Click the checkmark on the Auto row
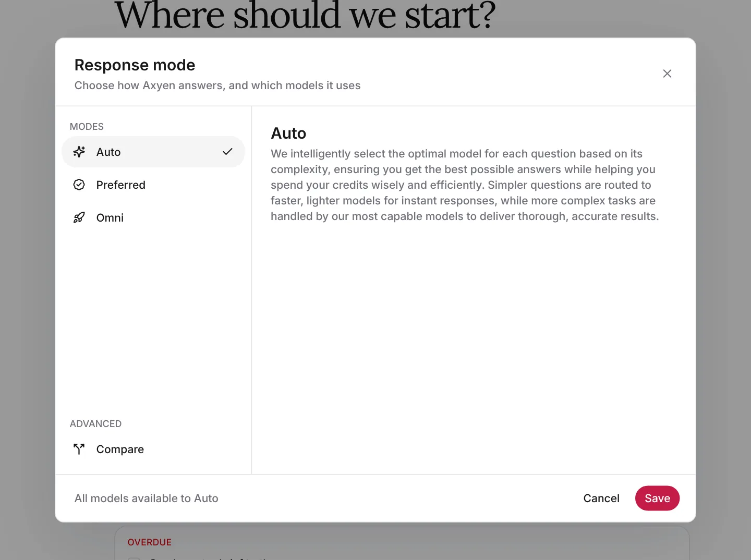 click(x=227, y=152)
